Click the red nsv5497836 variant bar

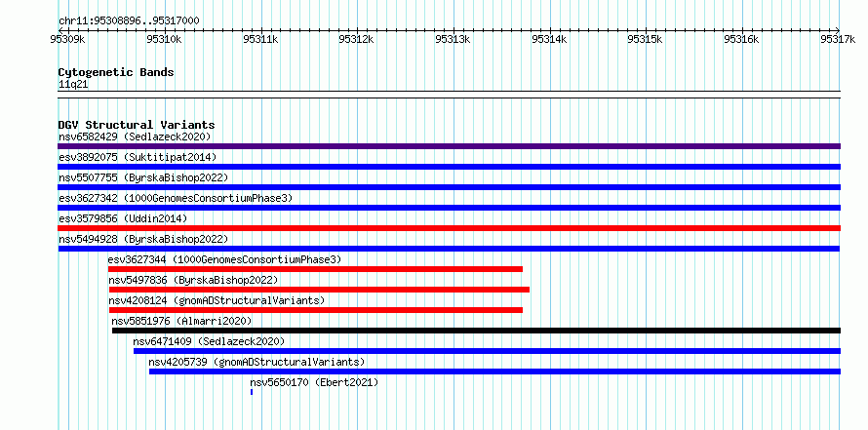coord(320,290)
